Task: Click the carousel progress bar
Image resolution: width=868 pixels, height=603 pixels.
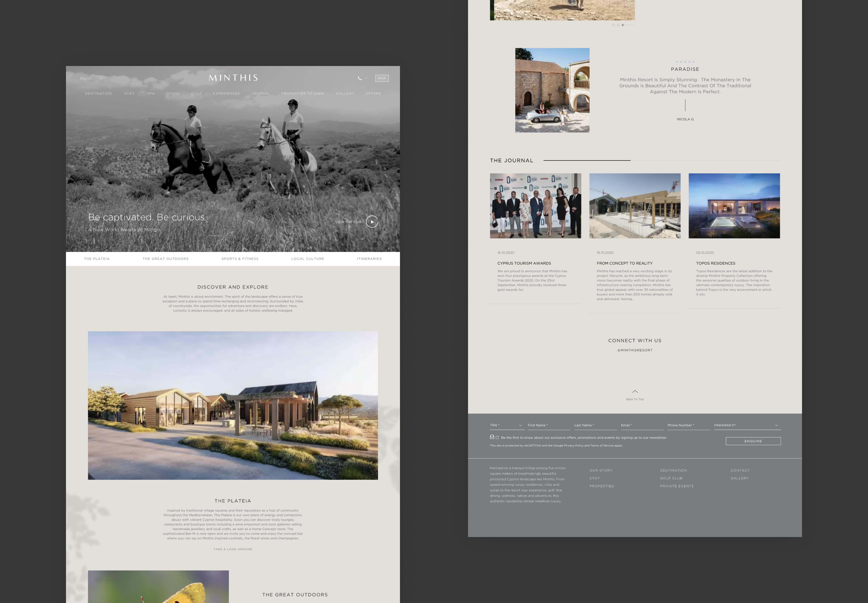Action: pos(630,25)
